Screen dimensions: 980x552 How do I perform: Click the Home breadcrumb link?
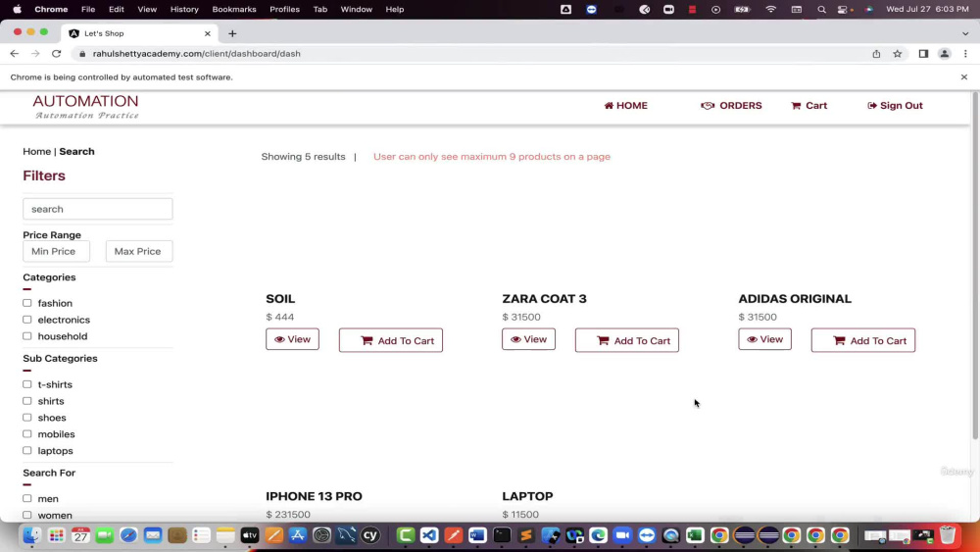pos(37,151)
